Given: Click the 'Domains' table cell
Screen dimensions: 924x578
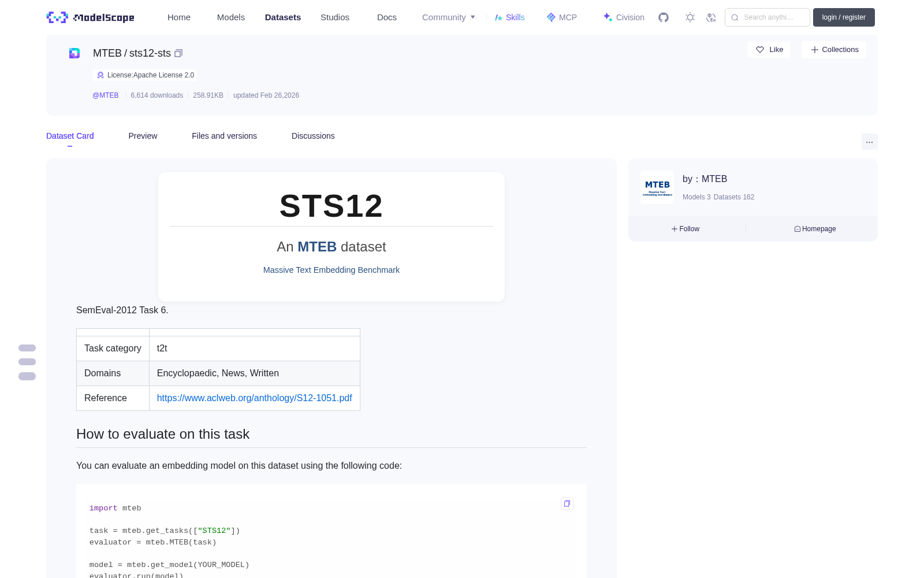Looking at the screenshot, I should tap(113, 373).
